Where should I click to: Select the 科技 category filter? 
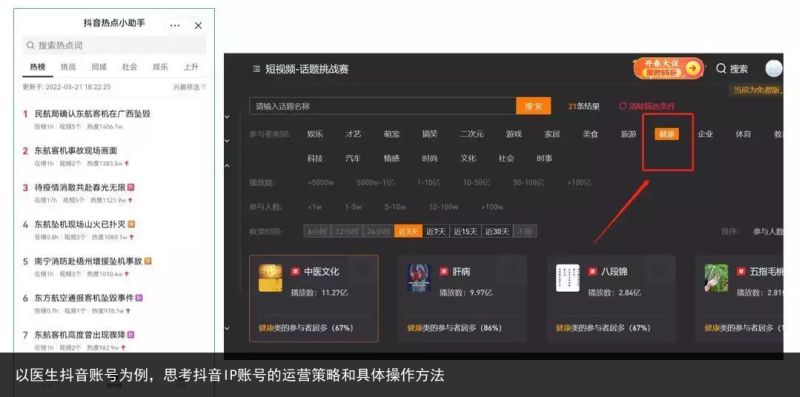315,158
